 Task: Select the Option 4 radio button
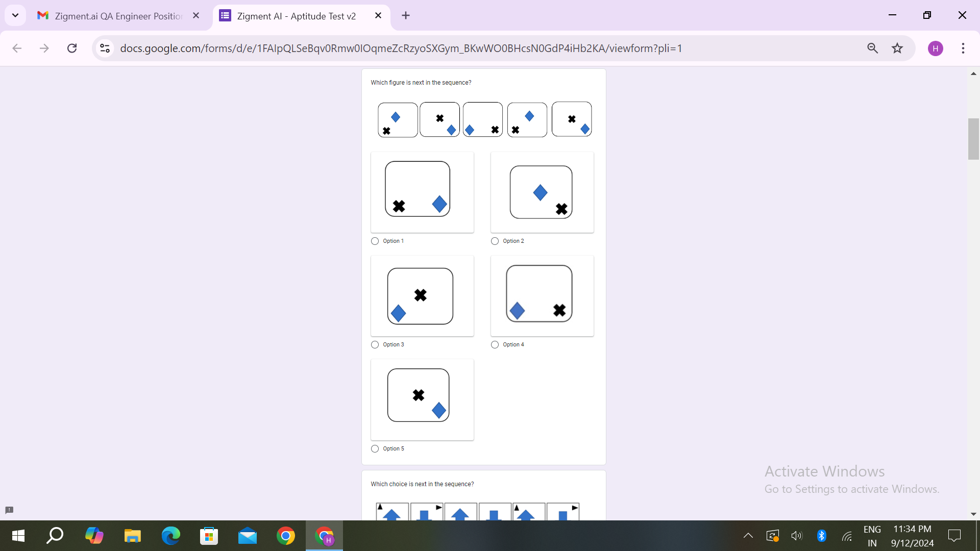point(495,344)
